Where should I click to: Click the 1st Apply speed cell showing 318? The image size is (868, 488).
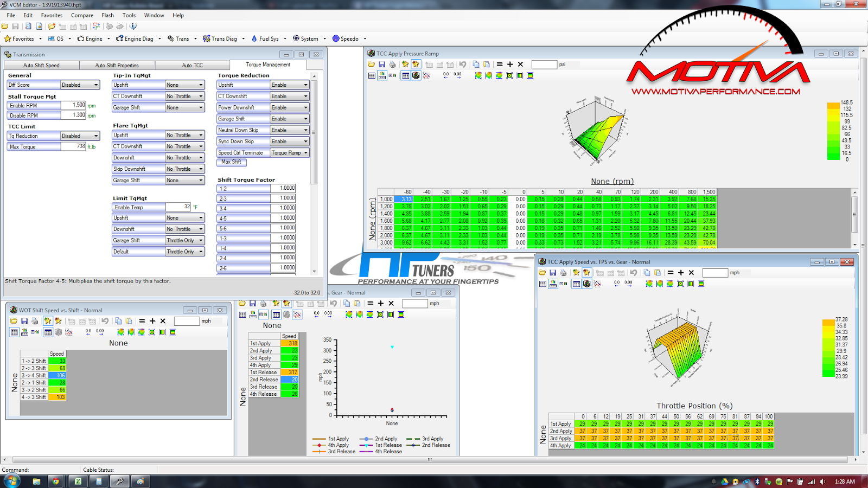290,343
